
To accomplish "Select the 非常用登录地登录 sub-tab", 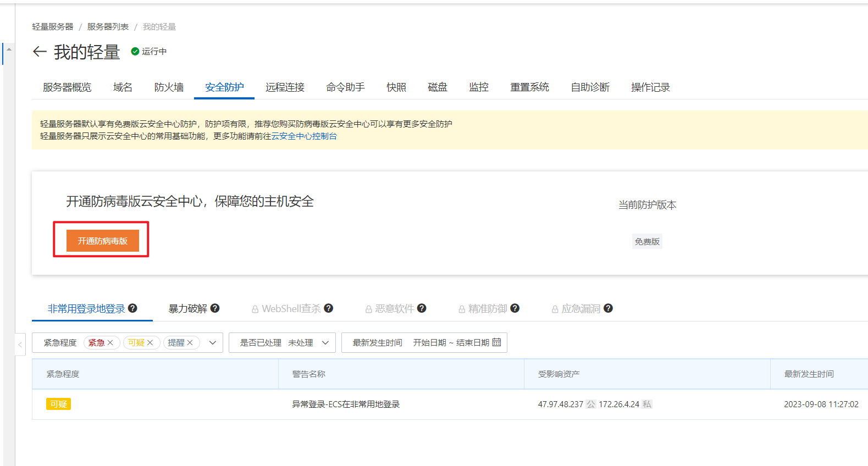I will (86, 309).
